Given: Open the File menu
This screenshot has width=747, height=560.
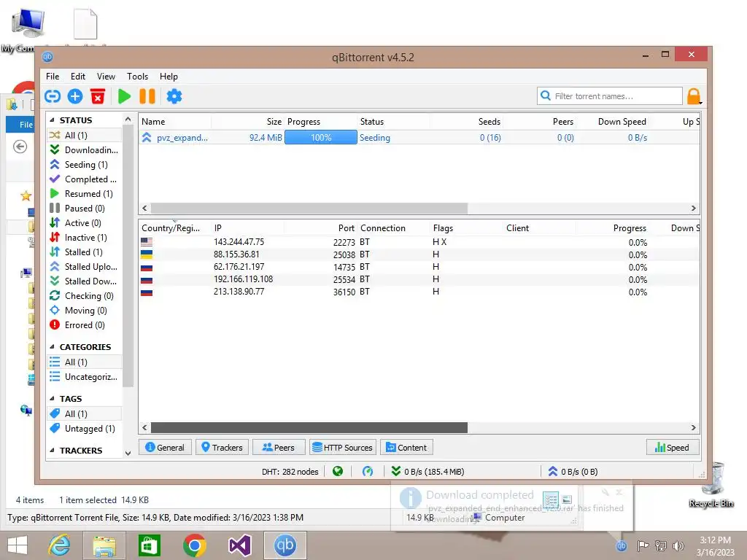Looking at the screenshot, I should click(x=53, y=76).
